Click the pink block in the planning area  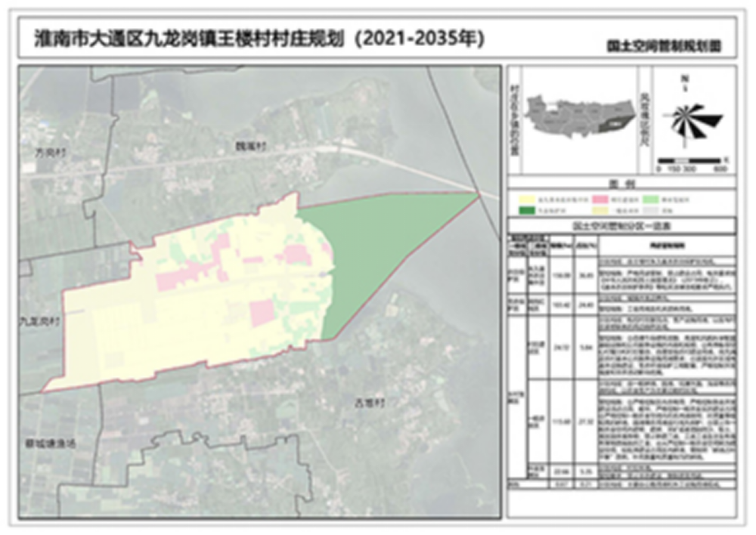point(262,312)
